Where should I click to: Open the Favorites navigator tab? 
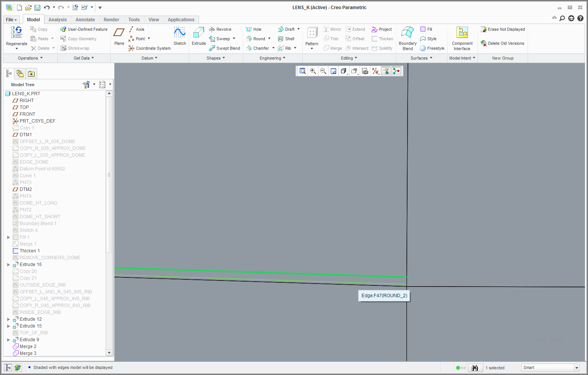pyautogui.click(x=31, y=74)
